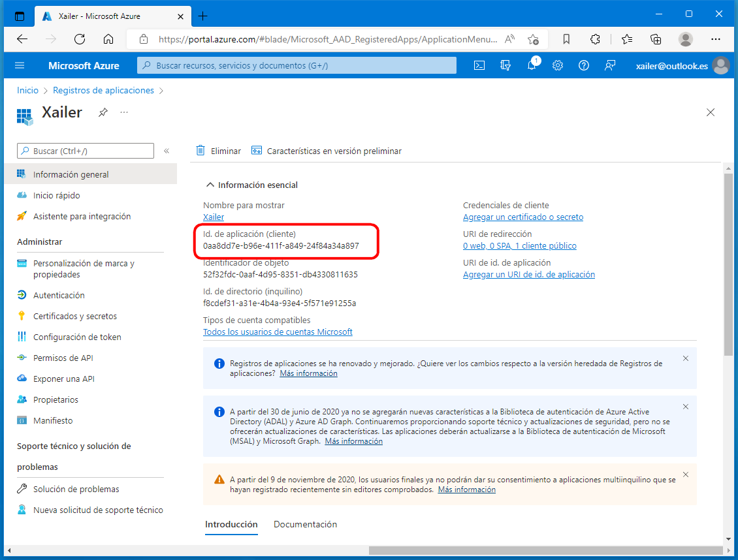Open the Azure portal hamburger menu

coord(20,65)
